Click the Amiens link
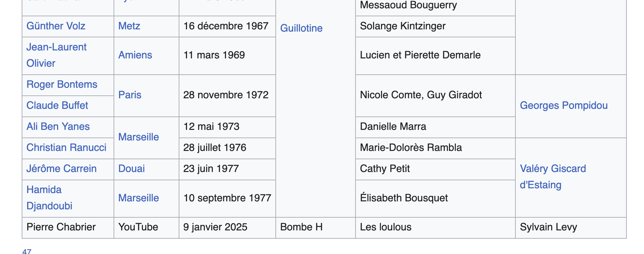The width and height of the screenshot is (644, 254). [x=135, y=55]
